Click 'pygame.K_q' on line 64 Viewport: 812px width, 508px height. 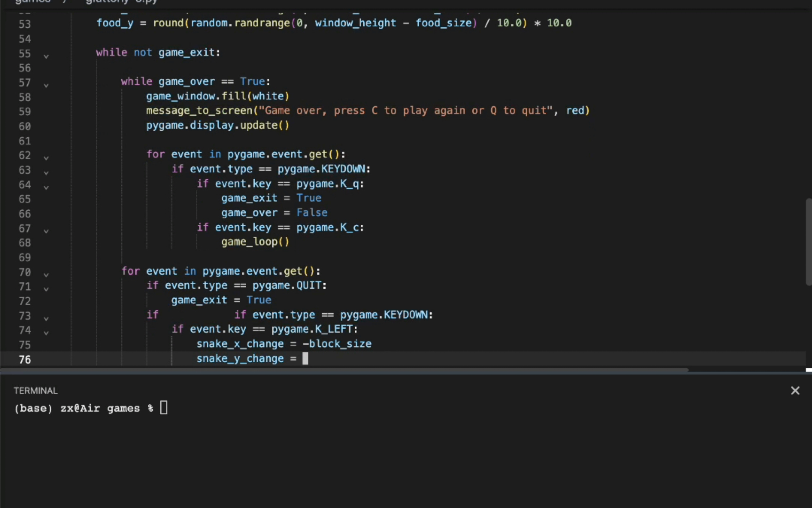[327, 183]
